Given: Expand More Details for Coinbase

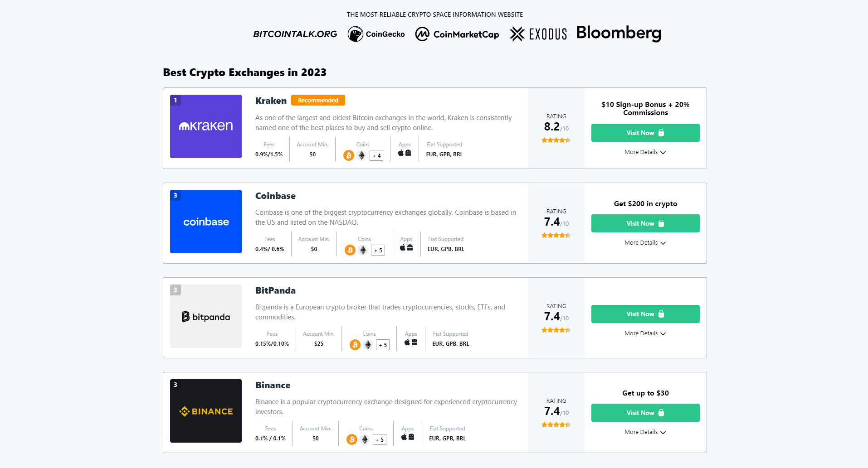Looking at the screenshot, I should (x=645, y=243).
